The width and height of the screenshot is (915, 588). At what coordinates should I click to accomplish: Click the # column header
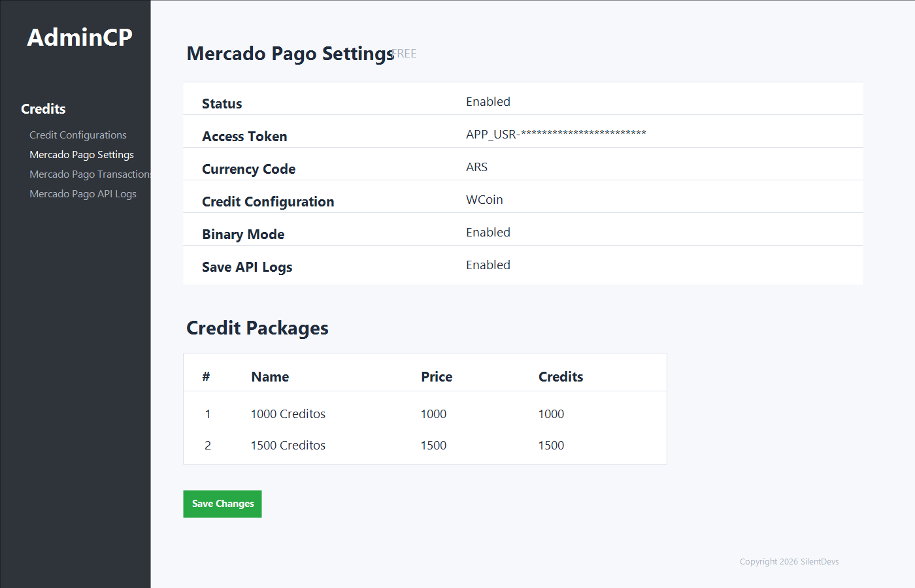(206, 377)
